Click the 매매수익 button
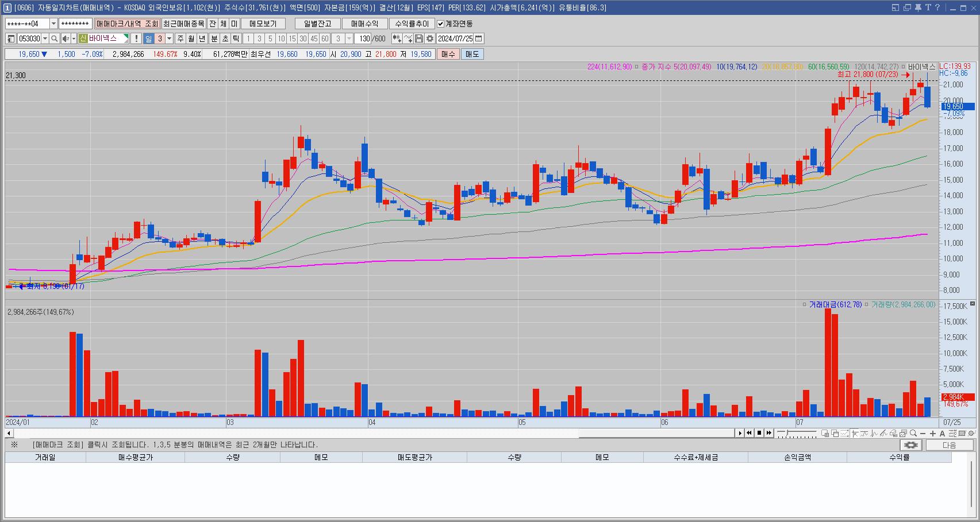This screenshot has height=522, width=980. pyautogui.click(x=365, y=24)
